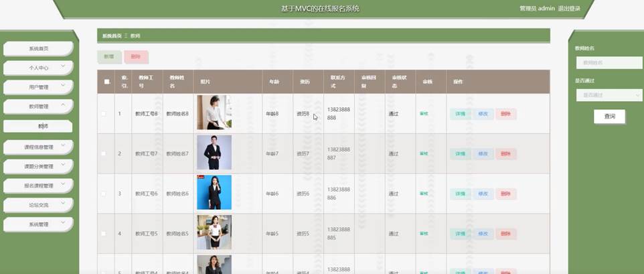Click the 审核 link in row 1
Viewport: 644px width, 274px height.
(x=424, y=114)
